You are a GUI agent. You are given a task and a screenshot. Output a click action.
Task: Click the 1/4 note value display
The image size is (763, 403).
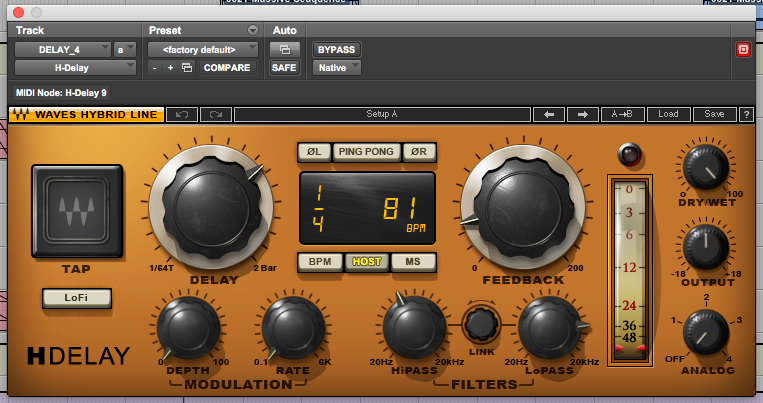319,208
